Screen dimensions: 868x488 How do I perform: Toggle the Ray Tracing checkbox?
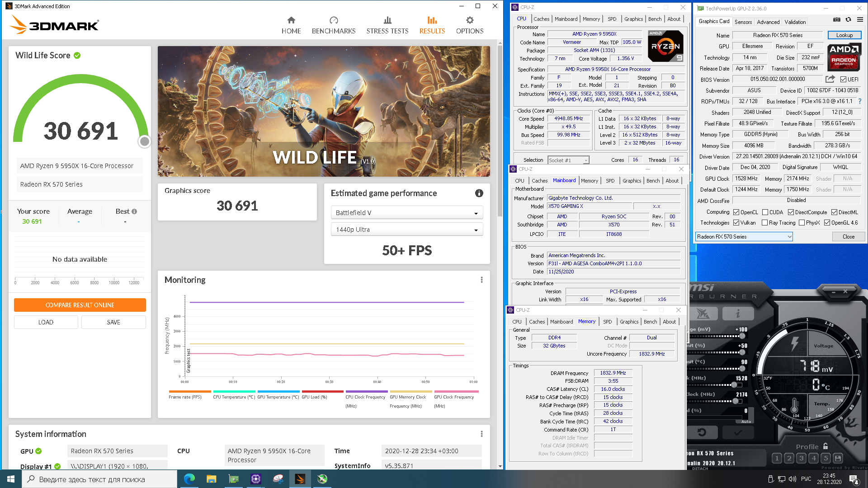(764, 223)
